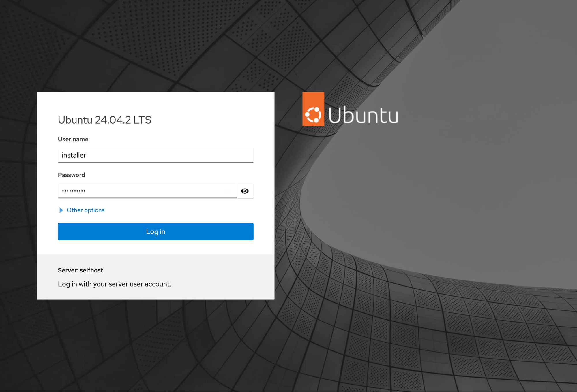Click the Log in button
The height and width of the screenshot is (392, 577).
click(x=156, y=231)
